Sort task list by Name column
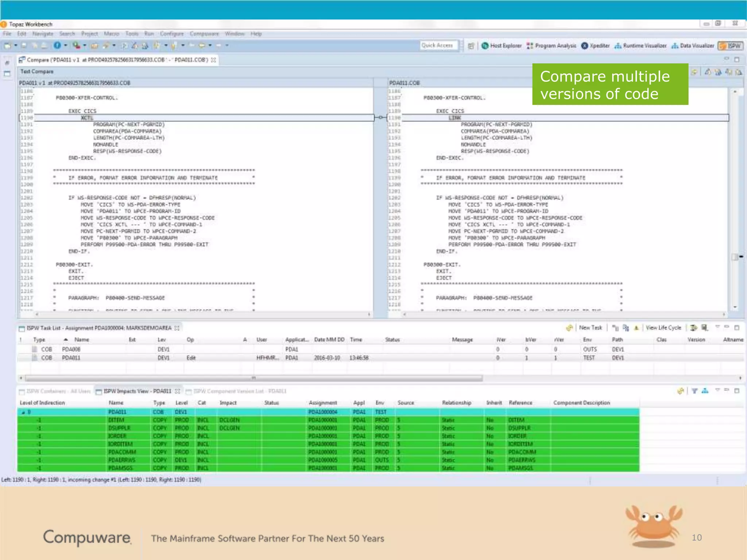Image resolution: width=747 pixels, height=560 pixels. (x=81, y=340)
